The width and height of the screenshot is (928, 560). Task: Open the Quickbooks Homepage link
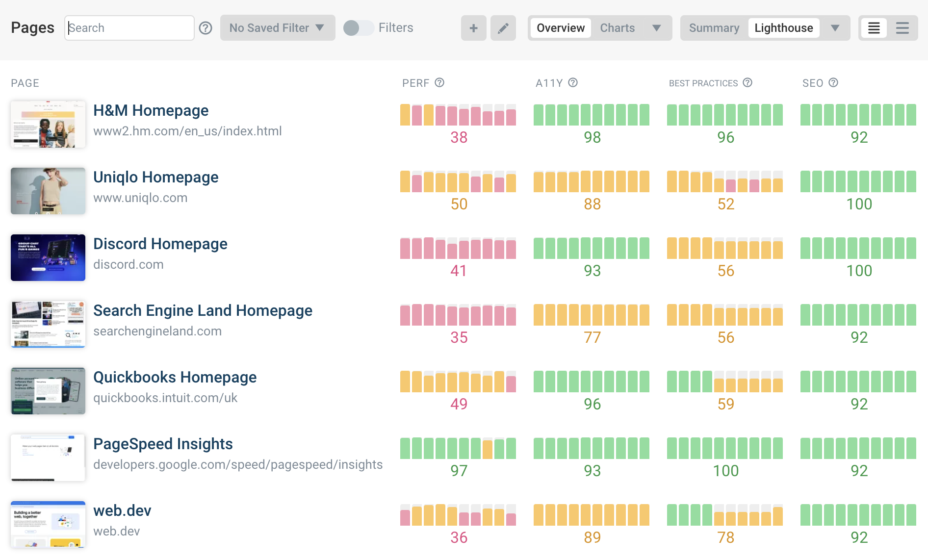(175, 378)
